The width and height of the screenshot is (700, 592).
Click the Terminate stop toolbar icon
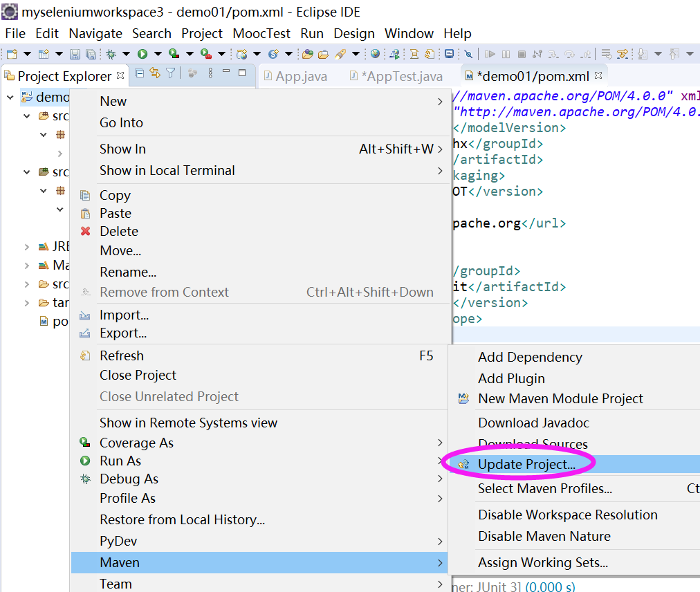coord(522,54)
